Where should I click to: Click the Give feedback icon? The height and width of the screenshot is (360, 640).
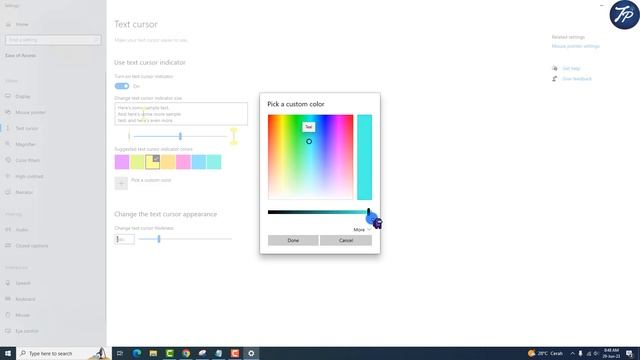coord(555,79)
